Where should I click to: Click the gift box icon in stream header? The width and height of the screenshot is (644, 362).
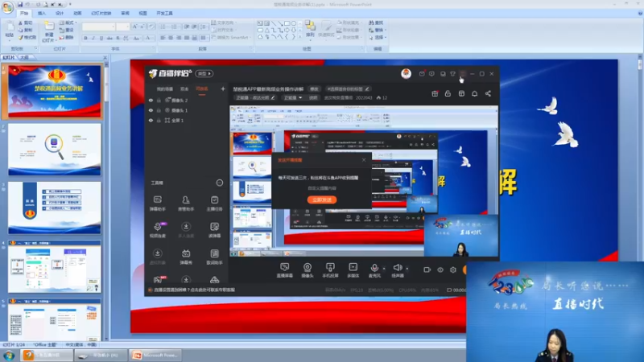[x=435, y=93]
